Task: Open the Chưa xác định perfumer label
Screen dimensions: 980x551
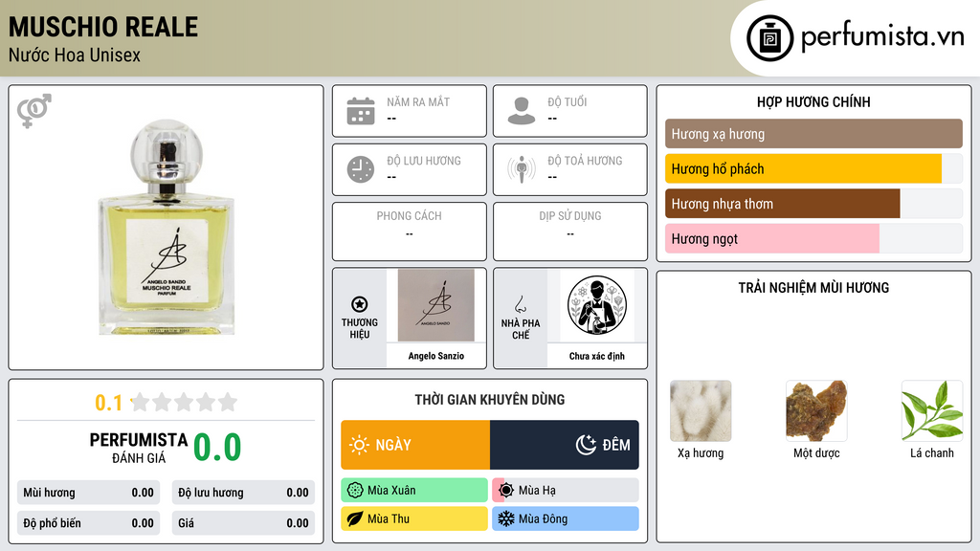Action: tap(597, 356)
